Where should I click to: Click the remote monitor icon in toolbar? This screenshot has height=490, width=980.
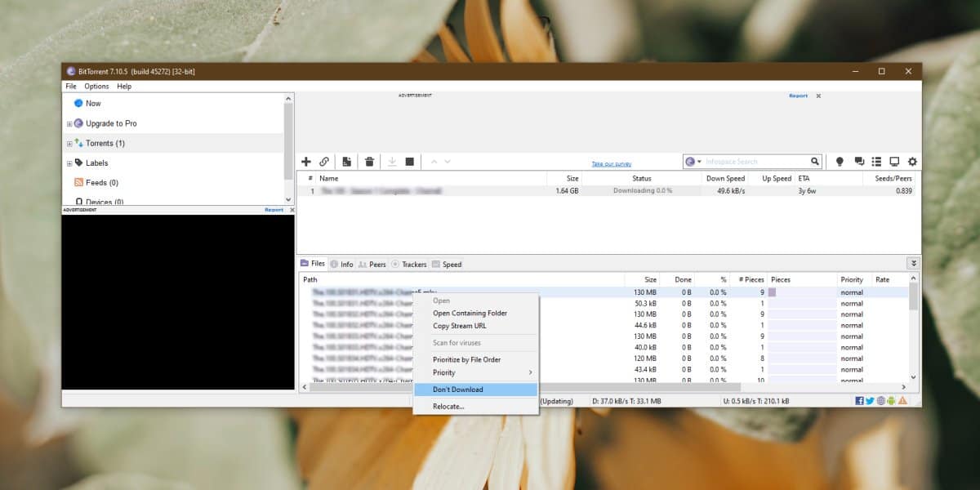(x=894, y=162)
